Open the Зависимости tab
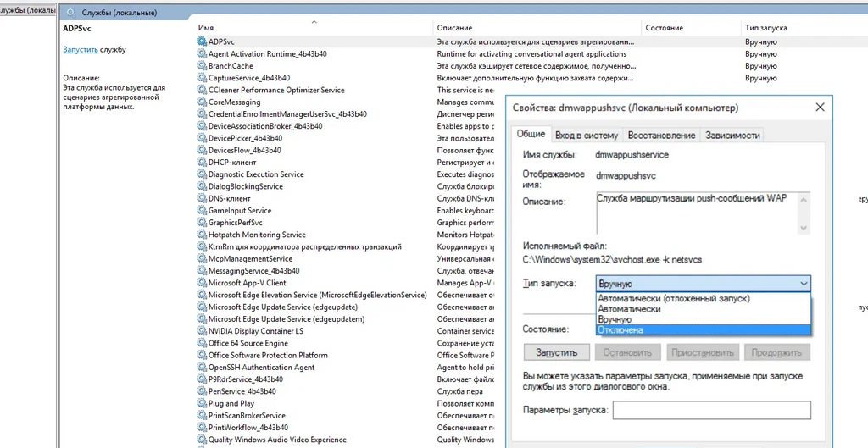This screenshot has height=448, width=868. (x=732, y=136)
